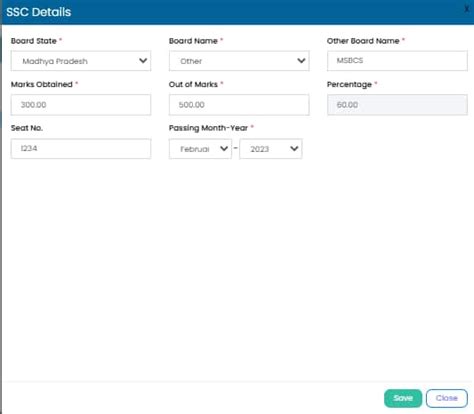
Task: Click the Other Board Name input field
Action: tap(397, 61)
